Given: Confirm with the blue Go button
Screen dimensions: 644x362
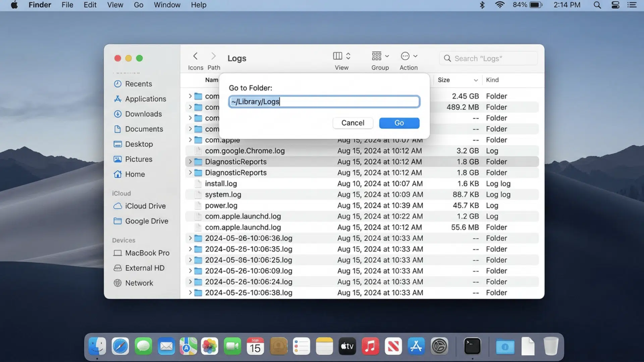Looking at the screenshot, I should [x=399, y=123].
